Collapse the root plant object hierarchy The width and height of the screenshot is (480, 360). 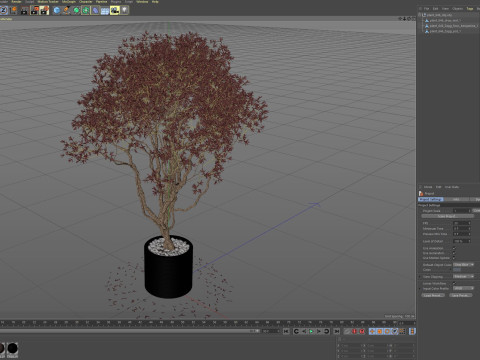click(420, 15)
